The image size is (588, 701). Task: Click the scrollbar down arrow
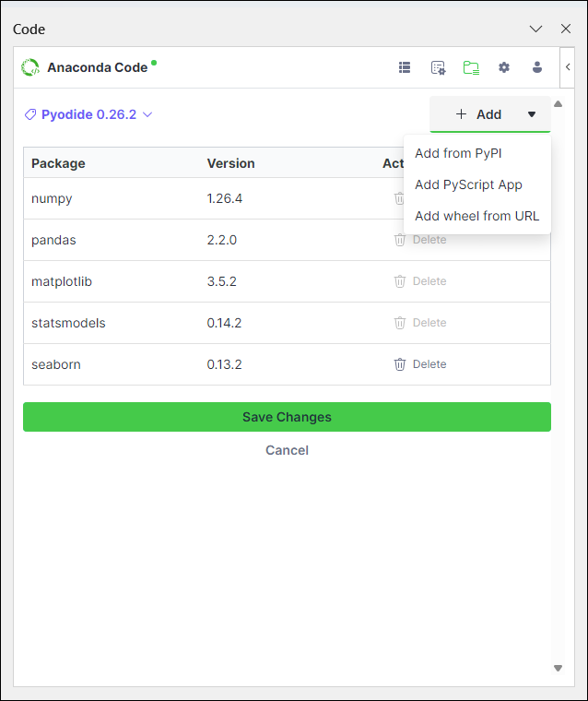(558, 668)
